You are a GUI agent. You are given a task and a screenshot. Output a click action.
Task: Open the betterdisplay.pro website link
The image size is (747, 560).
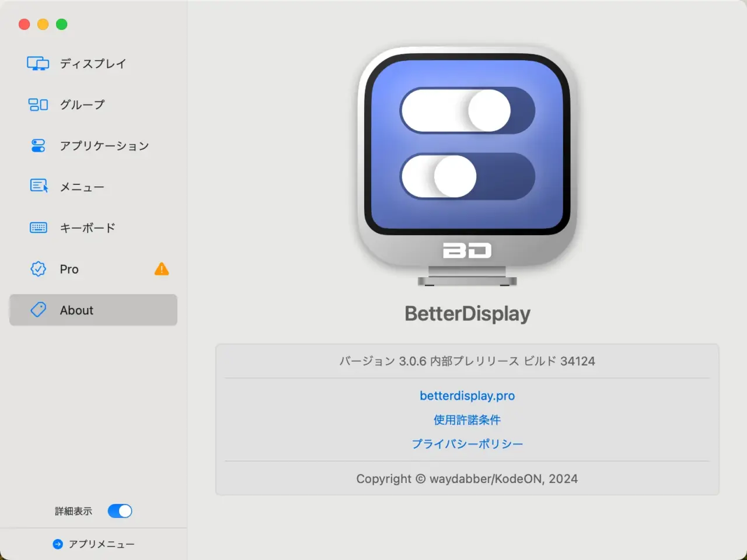[467, 395]
